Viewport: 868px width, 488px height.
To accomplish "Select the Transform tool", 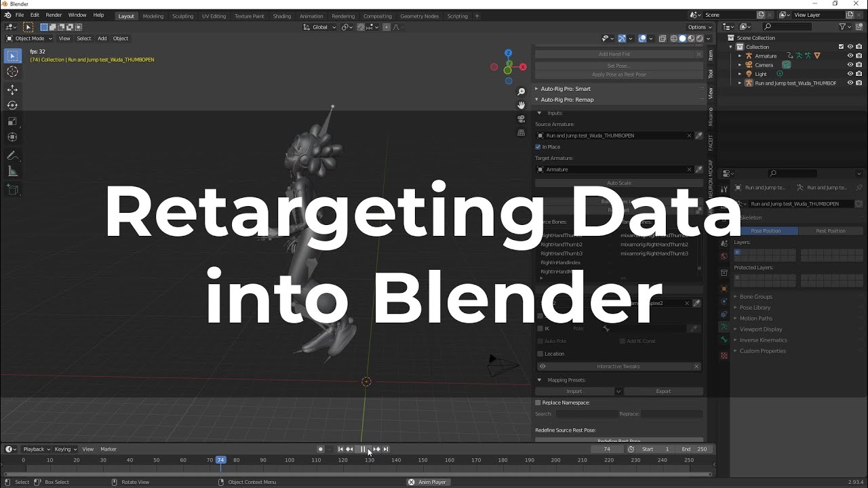I will 12,137.
